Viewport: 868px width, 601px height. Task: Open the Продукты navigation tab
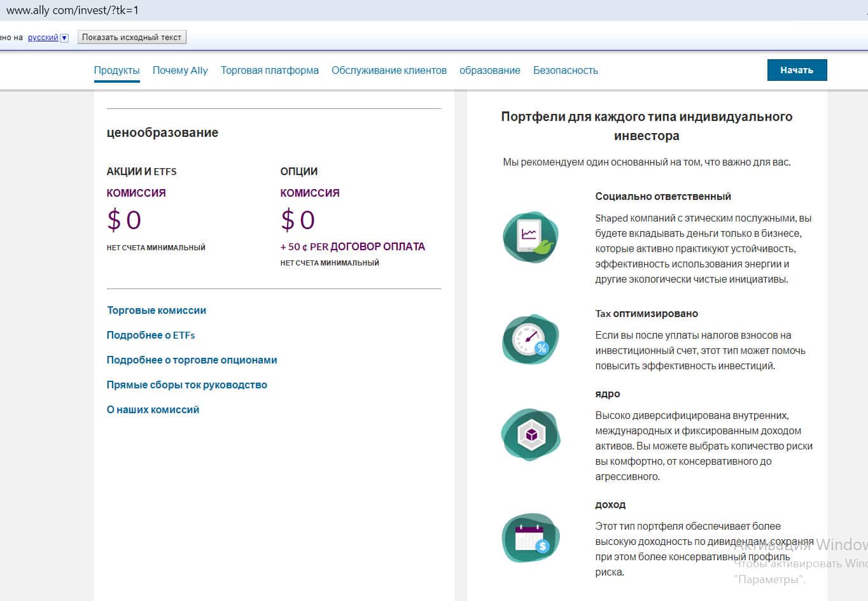click(x=116, y=71)
